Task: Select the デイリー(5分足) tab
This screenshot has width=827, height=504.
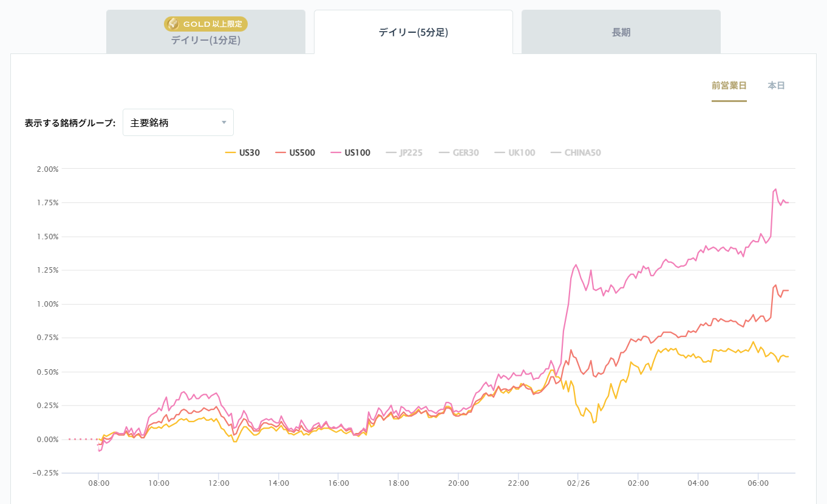Action: (413, 32)
